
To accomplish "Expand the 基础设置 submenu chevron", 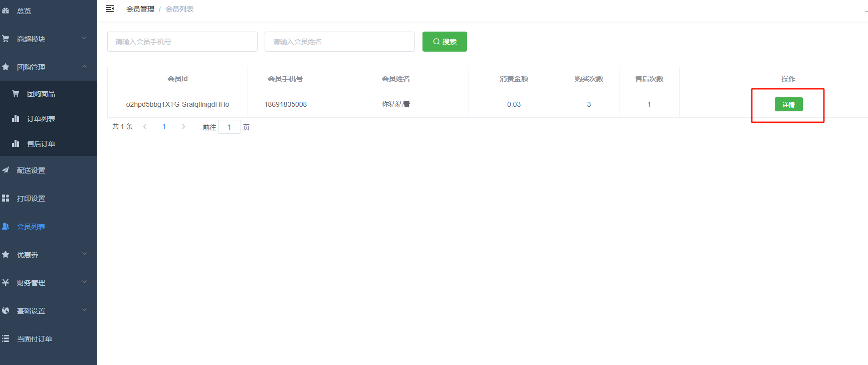I will pos(84,310).
